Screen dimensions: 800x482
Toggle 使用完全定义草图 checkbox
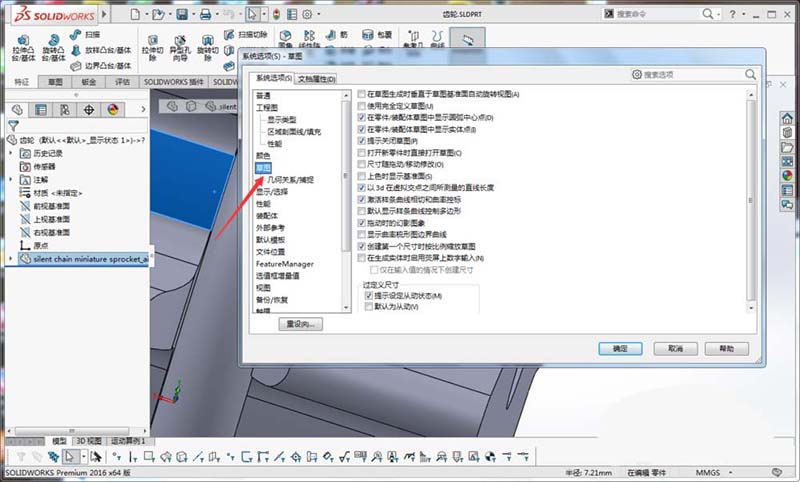pos(362,106)
